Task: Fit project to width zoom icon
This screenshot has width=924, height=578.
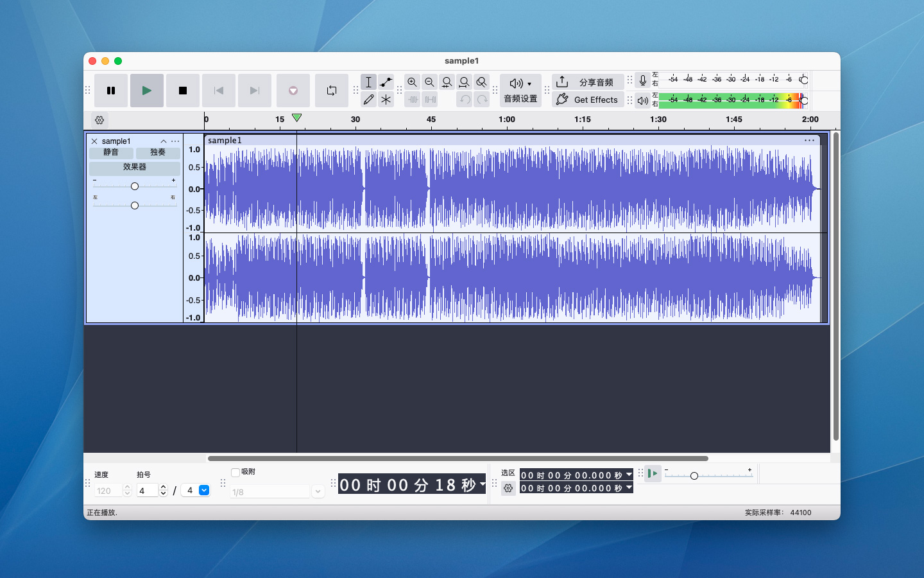Action: [464, 82]
